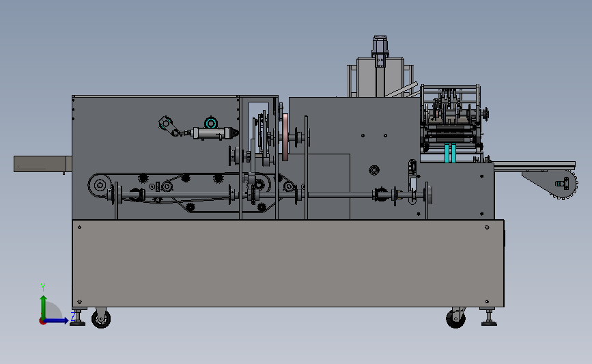Select the right caster wheel

(455, 318)
